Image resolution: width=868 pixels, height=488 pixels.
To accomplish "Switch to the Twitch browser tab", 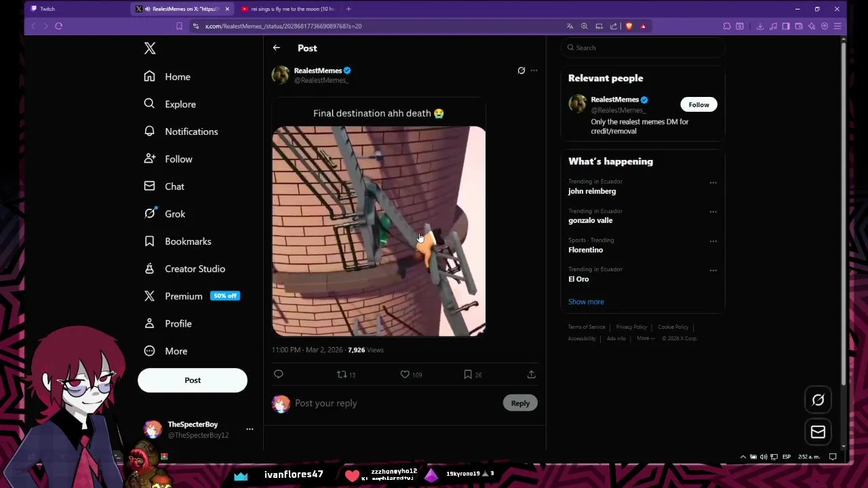I will coord(76,9).
